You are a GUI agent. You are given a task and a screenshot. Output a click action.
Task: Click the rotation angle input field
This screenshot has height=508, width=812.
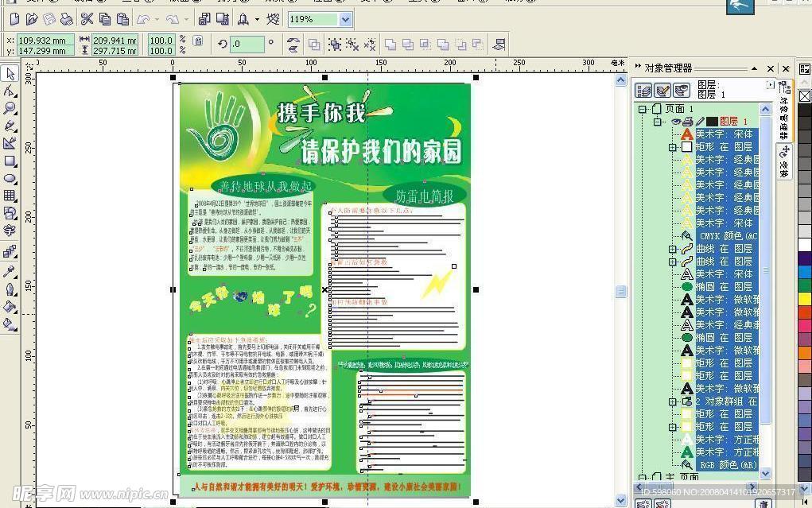click(x=247, y=45)
